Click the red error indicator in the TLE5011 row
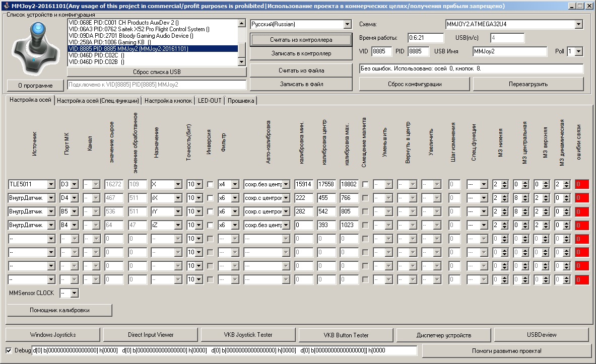Image resolution: width=596 pixels, height=364 pixels. pyautogui.click(x=581, y=184)
